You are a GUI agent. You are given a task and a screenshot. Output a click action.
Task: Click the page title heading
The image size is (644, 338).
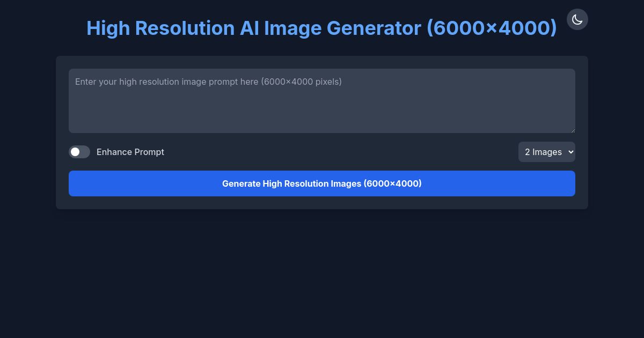[322, 28]
